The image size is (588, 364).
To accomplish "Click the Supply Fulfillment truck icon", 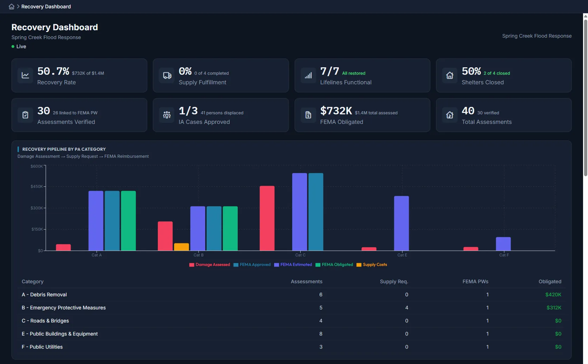I will point(167,75).
